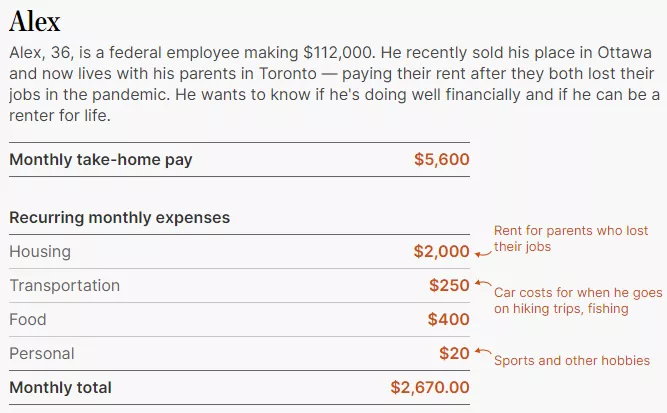The height and width of the screenshot is (413, 667).
Task: Click the Alex heading
Action: click(35, 21)
